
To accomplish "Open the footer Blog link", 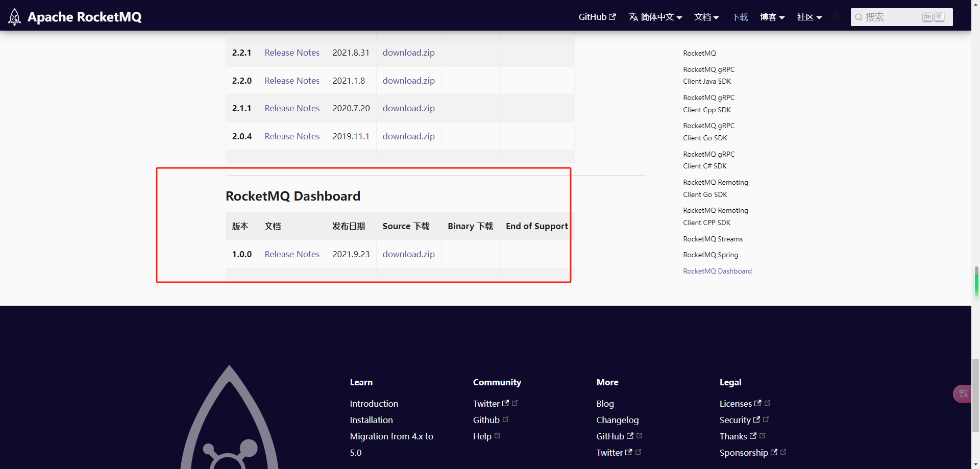I will 605,404.
